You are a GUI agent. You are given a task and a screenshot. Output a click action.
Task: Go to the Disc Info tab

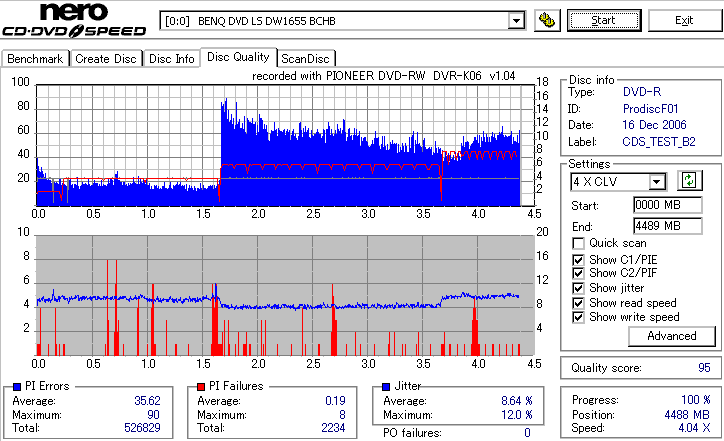click(x=171, y=59)
